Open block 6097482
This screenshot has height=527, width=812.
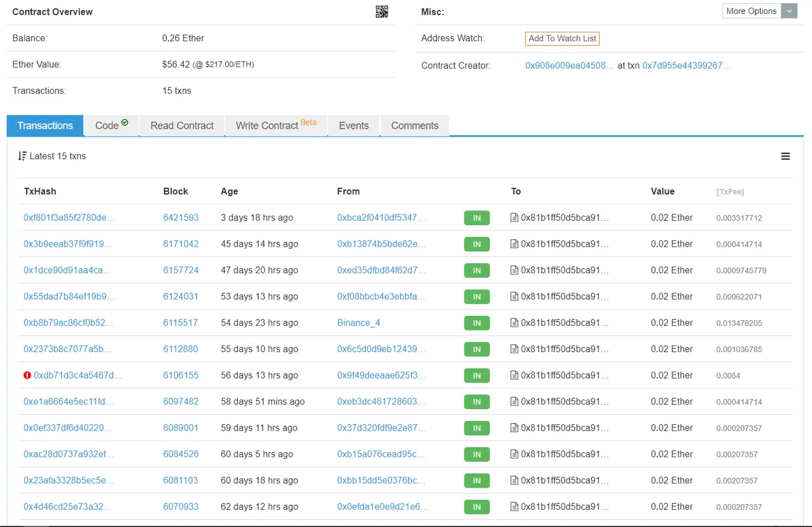click(181, 402)
